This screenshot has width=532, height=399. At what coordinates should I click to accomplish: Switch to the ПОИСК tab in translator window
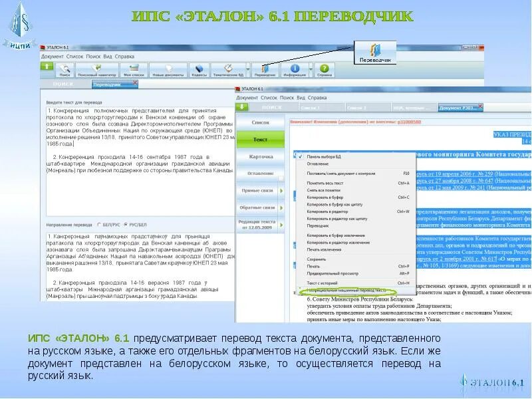[x=63, y=84]
